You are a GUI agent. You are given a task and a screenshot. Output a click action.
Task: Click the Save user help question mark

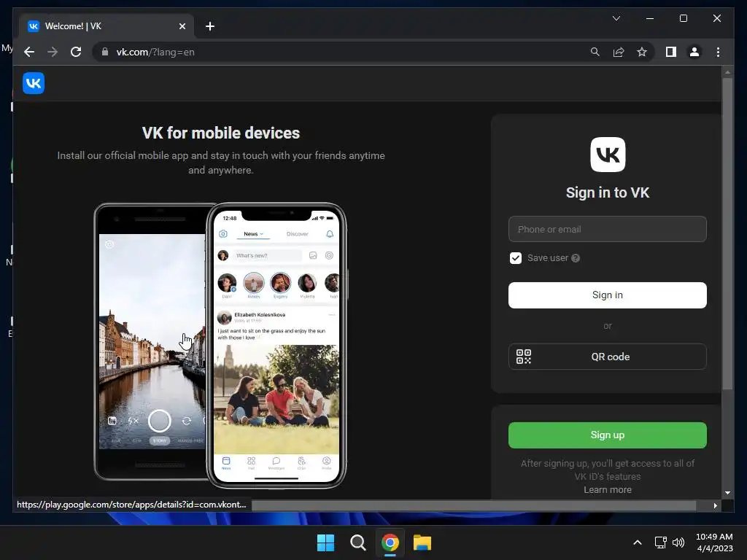point(576,258)
